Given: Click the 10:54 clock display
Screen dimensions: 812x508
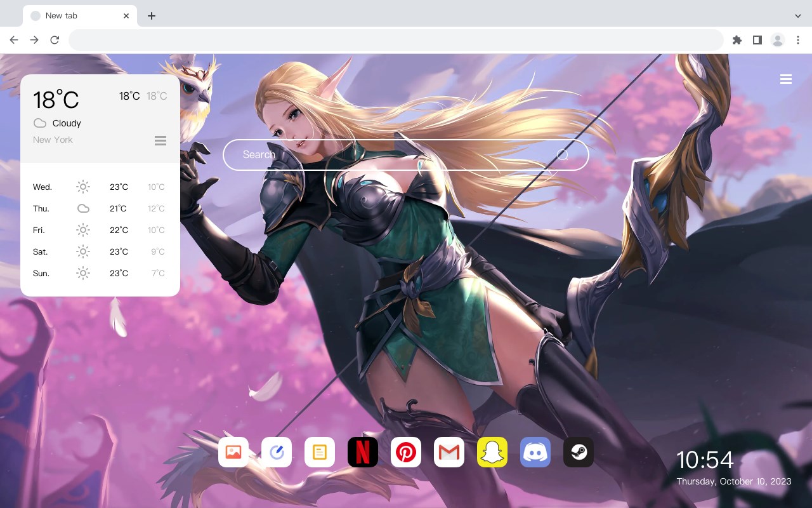Looking at the screenshot, I should click(x=705, y=460).
